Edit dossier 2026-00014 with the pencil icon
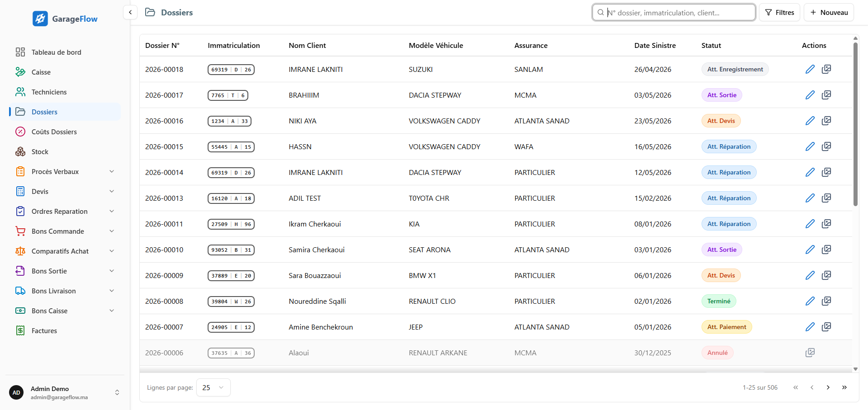 [x=810, y=172]
